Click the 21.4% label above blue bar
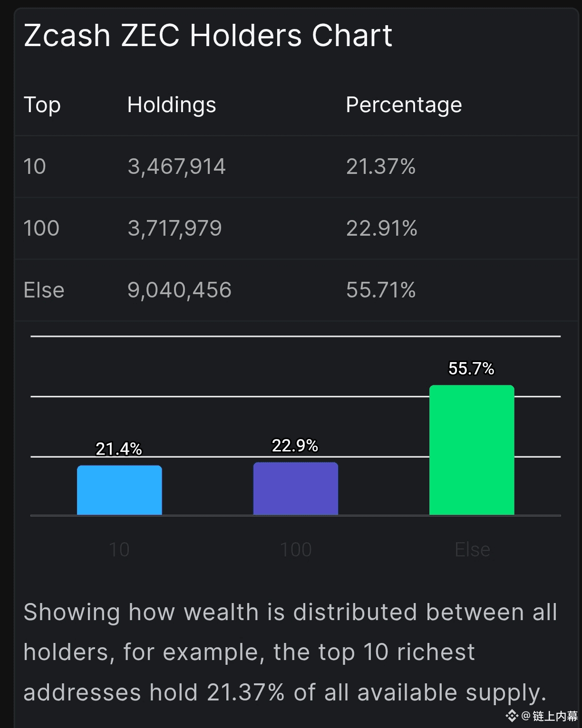The width and height of the screenshot is (582, 728). pos(119,449)
